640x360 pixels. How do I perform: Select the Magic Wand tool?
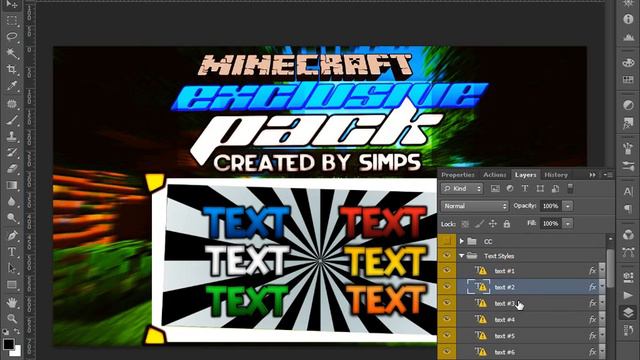pyautogui.click(x=12, y=53)
